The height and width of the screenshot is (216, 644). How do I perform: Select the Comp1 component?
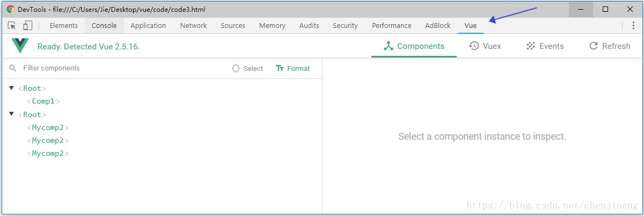43,101
